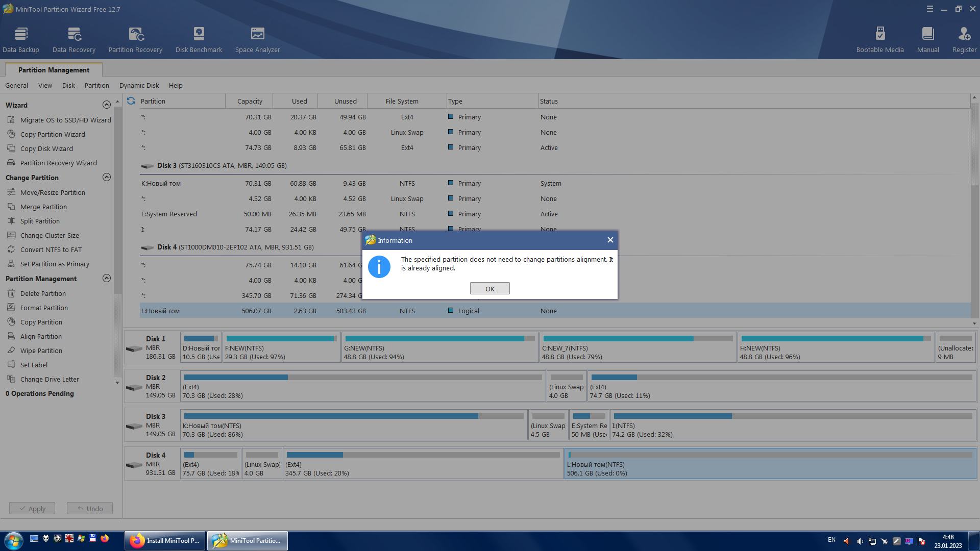
Task: Click the Apply button
Action: pyautogui.click(x=32, y=508)
